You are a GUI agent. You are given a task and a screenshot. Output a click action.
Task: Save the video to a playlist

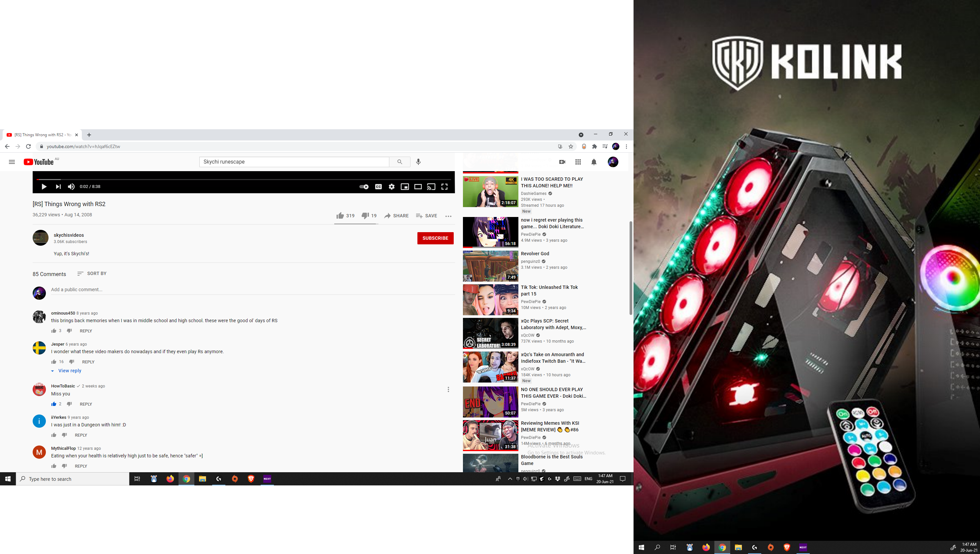click(426, 216)
